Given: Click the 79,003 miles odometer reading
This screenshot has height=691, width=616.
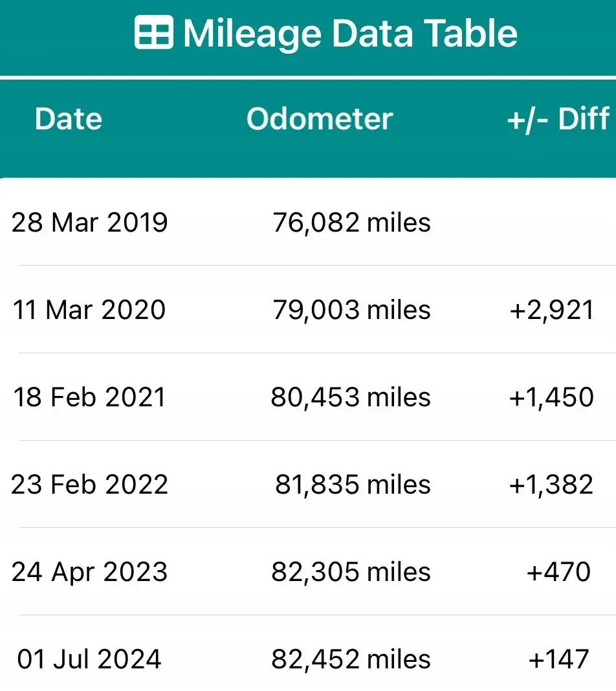Looking at the screenshot, I should (351, 310).
